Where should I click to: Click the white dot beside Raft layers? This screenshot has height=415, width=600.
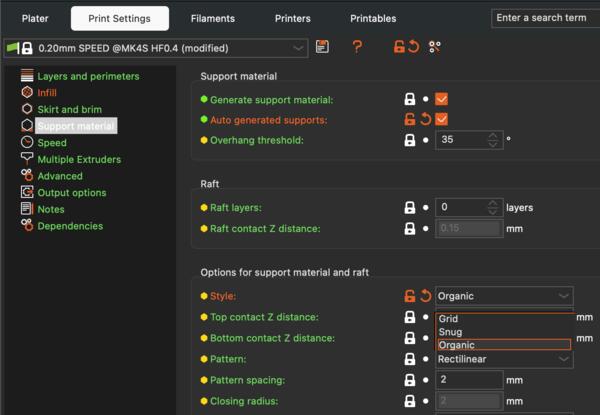(426, 208)
